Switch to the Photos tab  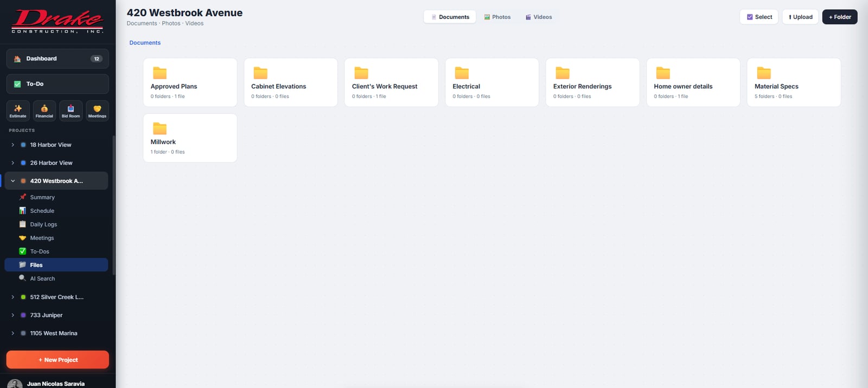pos(497,17)
